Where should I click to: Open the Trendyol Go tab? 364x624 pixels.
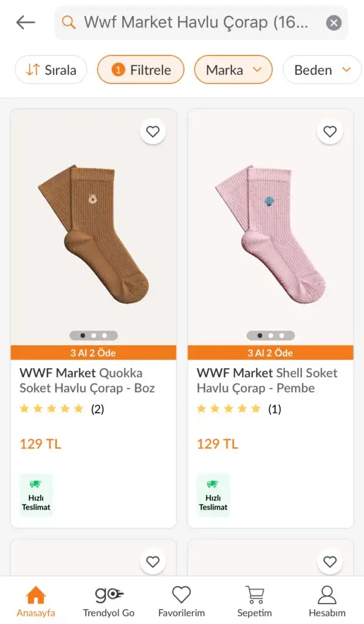coord(108,601)
